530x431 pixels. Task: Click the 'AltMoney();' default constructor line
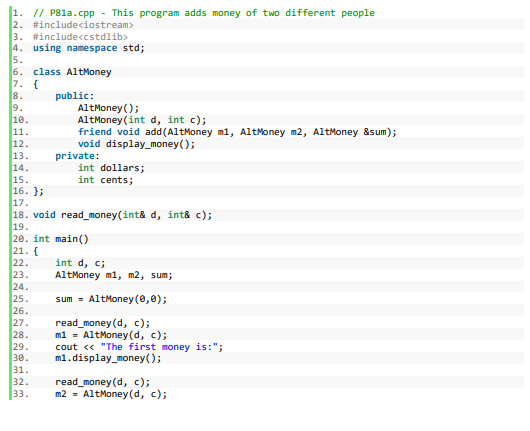tap(108, 108)
